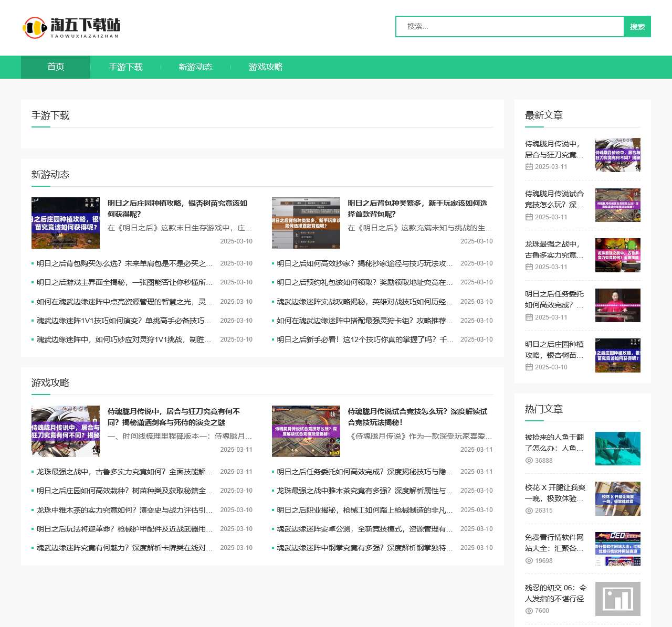672x627 pixels.
Task: Click the eye views icon beside 19698
Action: (529, 561)
